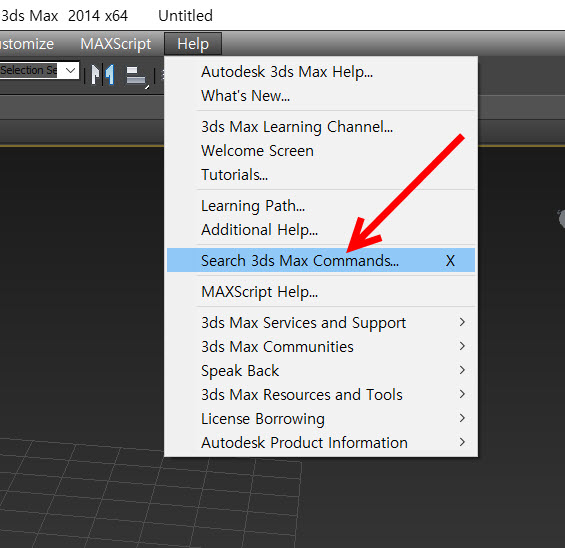Close the Help menu via menu bar
The width and height of the screenshot is (565, 548).
[x=193, y=44]
